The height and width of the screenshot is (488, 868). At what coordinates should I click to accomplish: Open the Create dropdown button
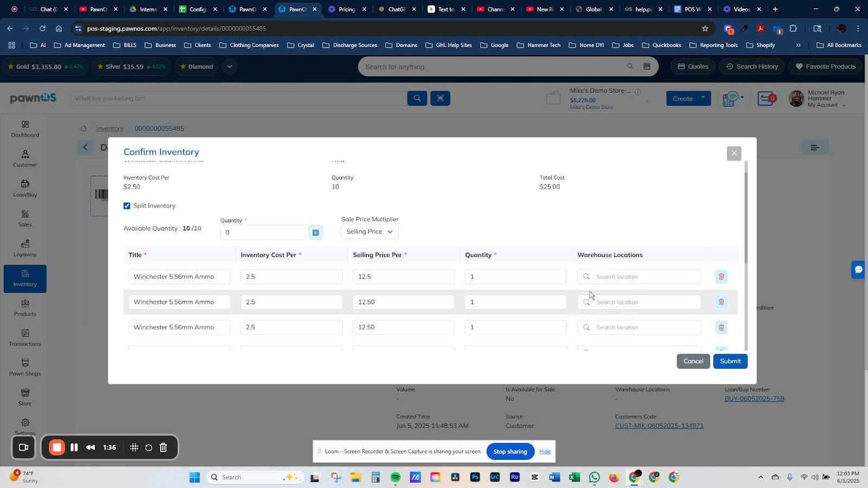[688, 98]
